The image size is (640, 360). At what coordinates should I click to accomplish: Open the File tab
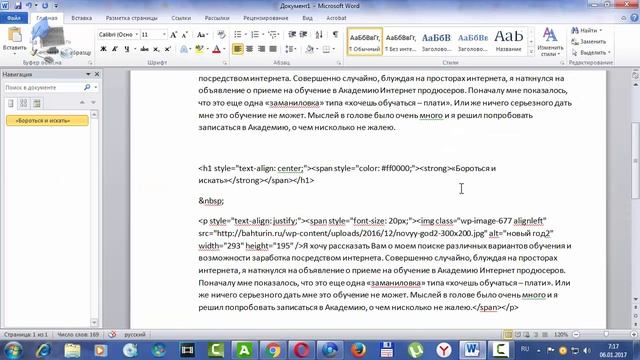coord(14,18)
